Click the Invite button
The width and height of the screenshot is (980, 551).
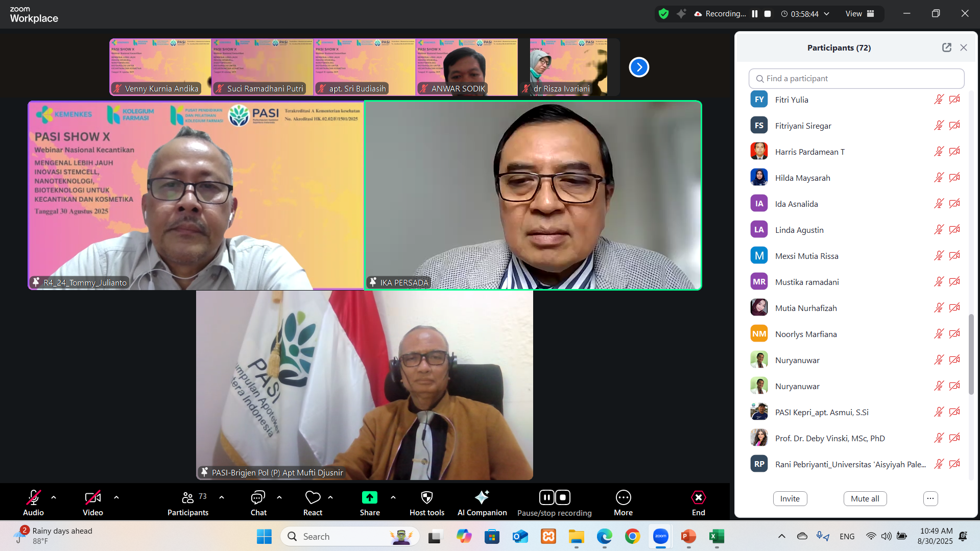790,498
